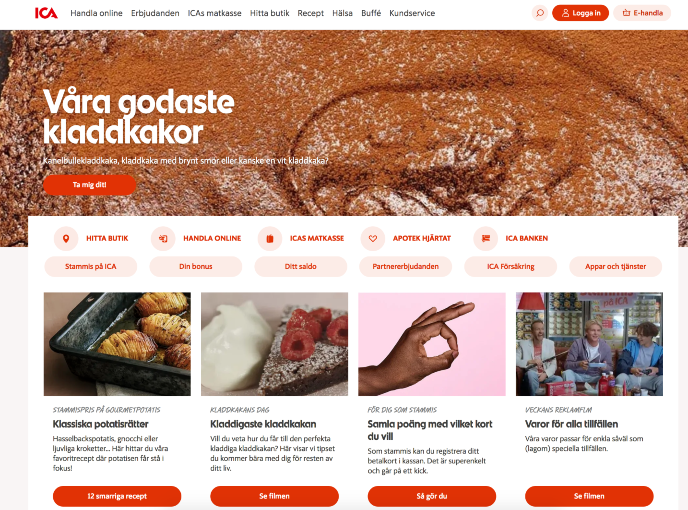
Task: Open the Appar och tjänster link
Action: [x=615, y=266]
